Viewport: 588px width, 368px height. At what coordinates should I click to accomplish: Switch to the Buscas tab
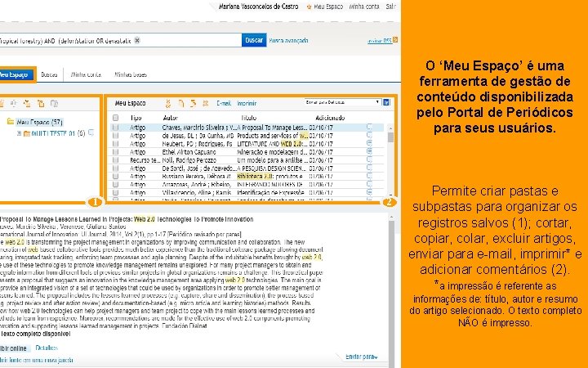pos(49,74)
